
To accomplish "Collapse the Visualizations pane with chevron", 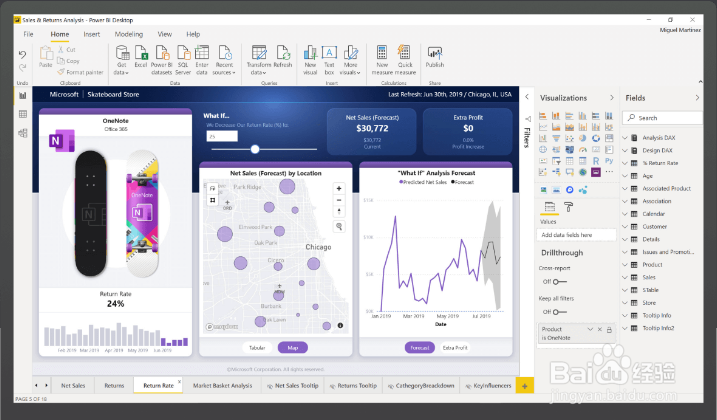I will (x=611, y=98).
